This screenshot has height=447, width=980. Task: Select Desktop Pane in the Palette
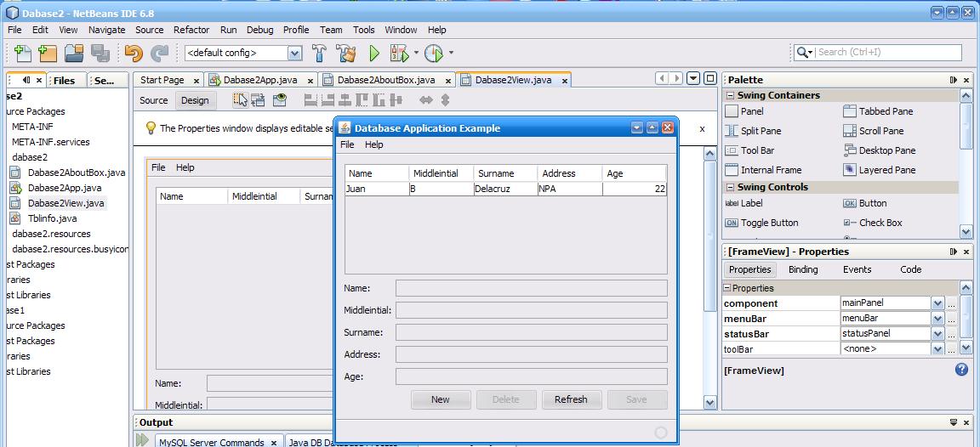(x=880, y=150)
